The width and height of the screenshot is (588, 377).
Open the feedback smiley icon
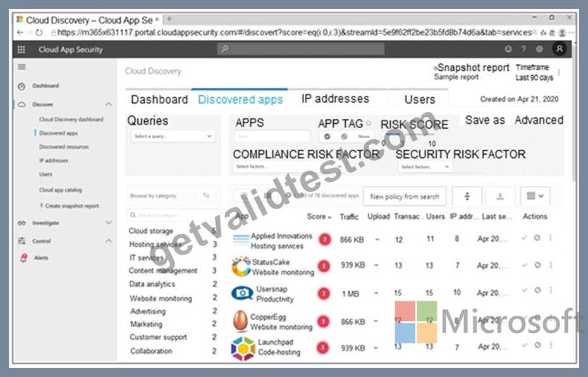tap(508, 49)
